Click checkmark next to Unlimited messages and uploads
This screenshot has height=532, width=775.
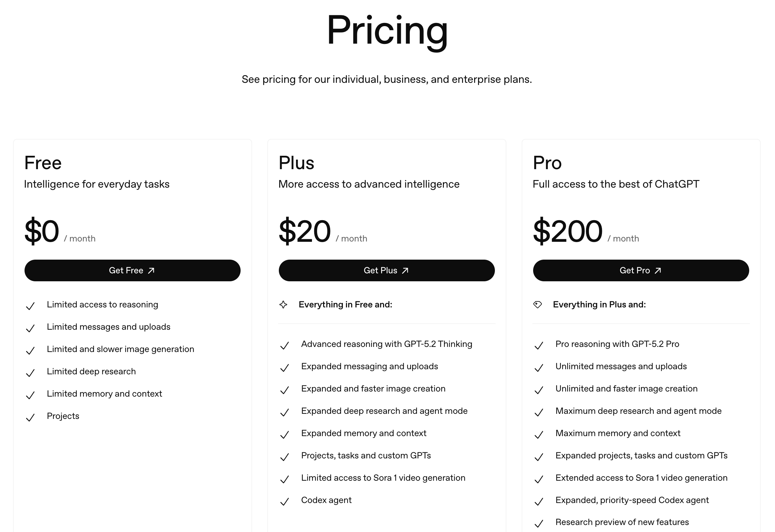click(x=539, y=368)
